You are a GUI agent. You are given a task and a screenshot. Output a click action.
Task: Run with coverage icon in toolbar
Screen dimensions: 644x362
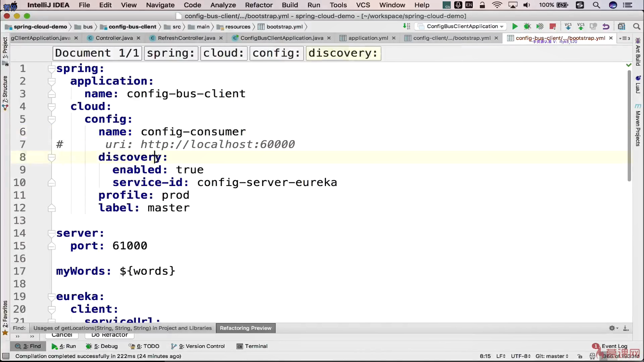tap(540, 26)
